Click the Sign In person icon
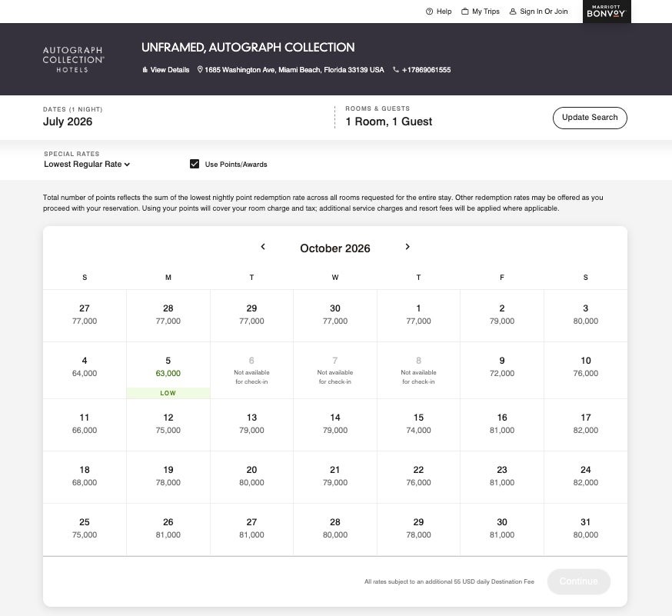 (513, 12)
